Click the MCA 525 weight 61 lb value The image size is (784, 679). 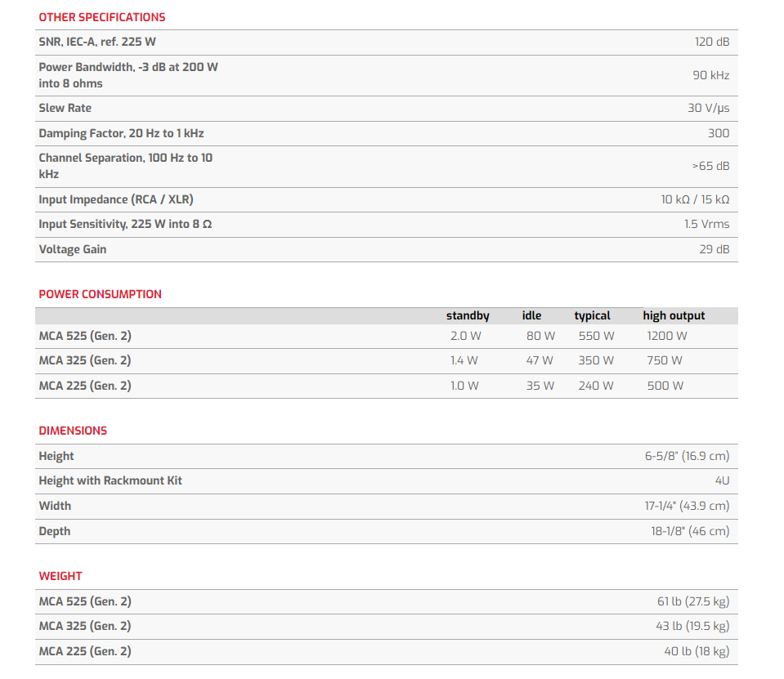692,601
